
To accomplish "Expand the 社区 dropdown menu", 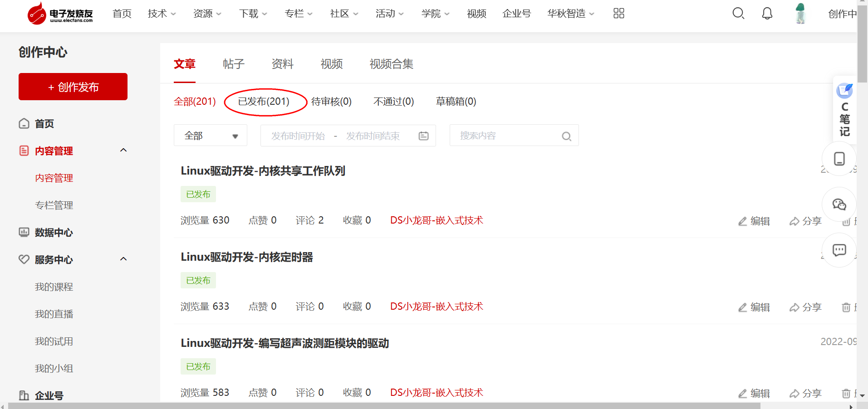I will point(344,14).
